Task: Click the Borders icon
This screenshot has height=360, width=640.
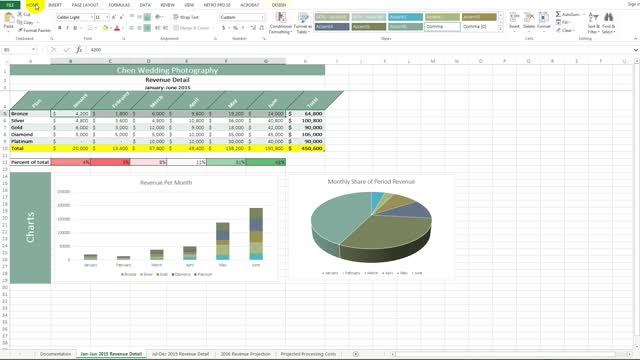Action: [90, 28]
